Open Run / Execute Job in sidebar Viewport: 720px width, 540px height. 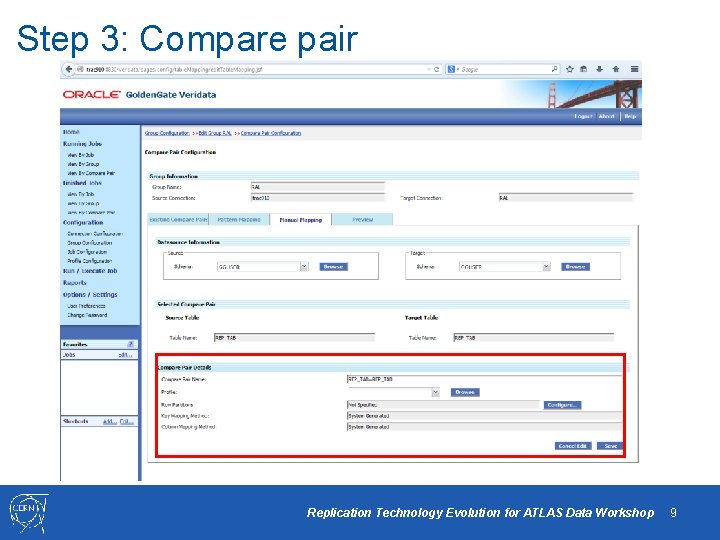tap(90, 271)
